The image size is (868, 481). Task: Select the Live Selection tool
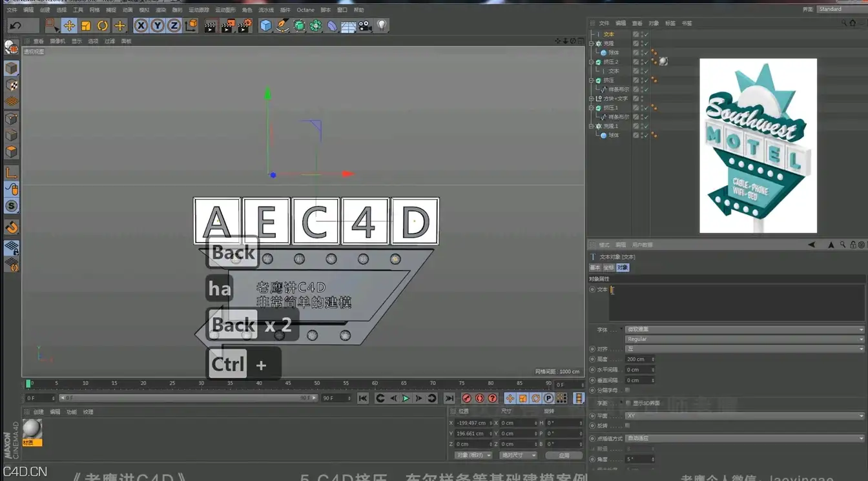pyautogui.click(x=52, y=26)
